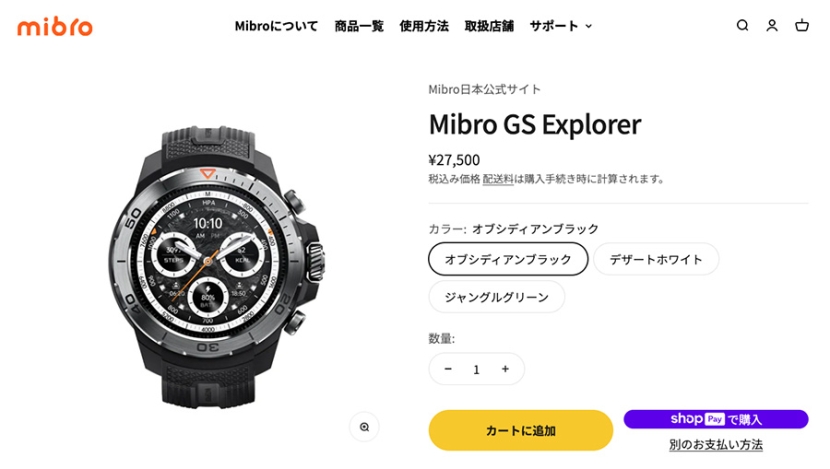Zoom the product image with magnifier button
830x469 pixels.
click(364, 427)
